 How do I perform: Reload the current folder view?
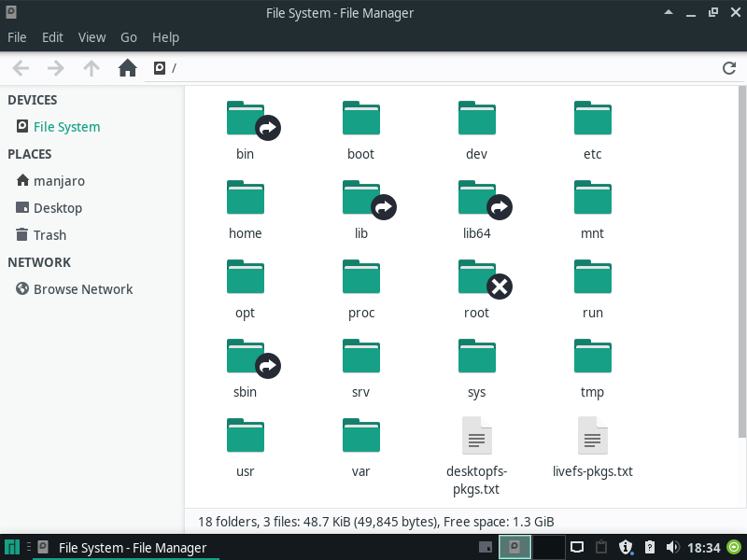729,68
